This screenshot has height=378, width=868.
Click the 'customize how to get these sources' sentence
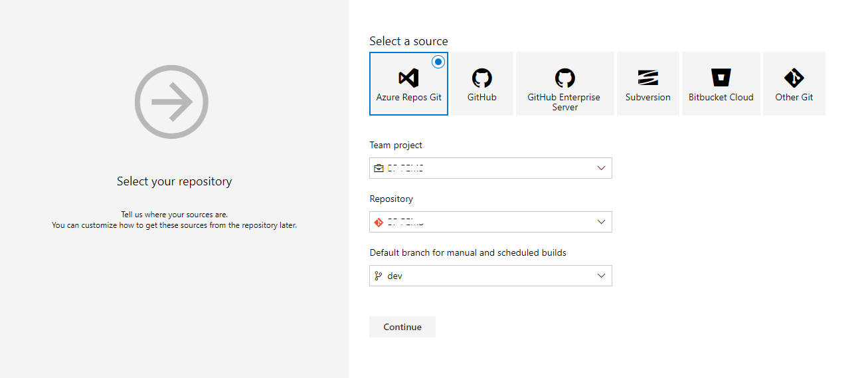[175, 225]
